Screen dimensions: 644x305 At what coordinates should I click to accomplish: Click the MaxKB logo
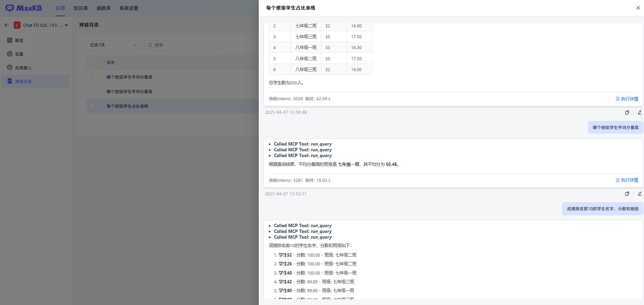23,8
